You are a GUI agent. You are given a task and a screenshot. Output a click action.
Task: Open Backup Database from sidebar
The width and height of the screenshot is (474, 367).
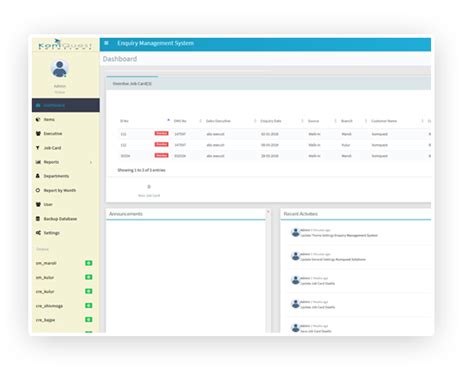[x=66, y=219]
